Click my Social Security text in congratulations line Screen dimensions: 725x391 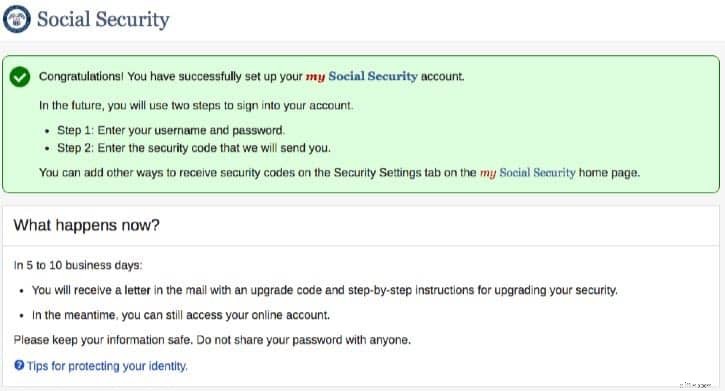tap(362, 76)
